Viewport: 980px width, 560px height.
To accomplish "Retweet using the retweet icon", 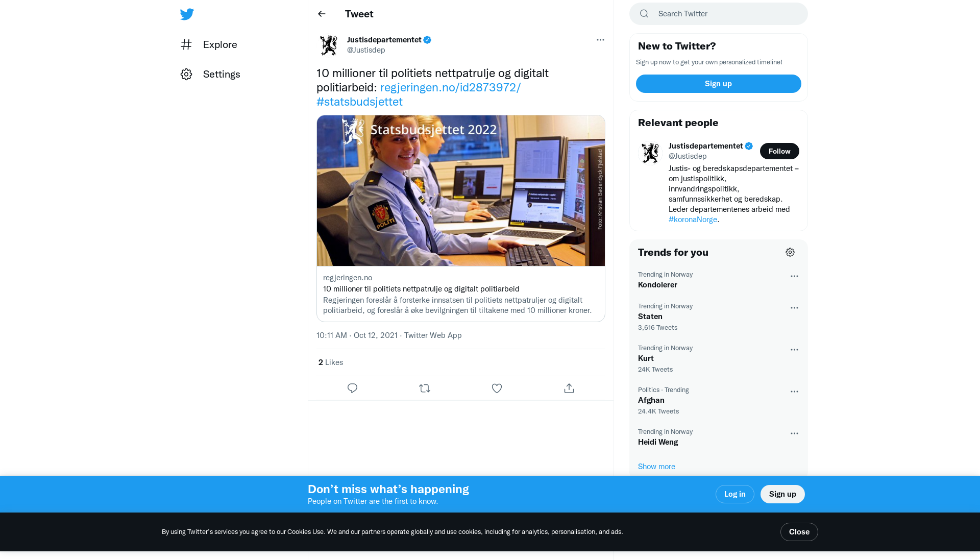I will point(425,388).
